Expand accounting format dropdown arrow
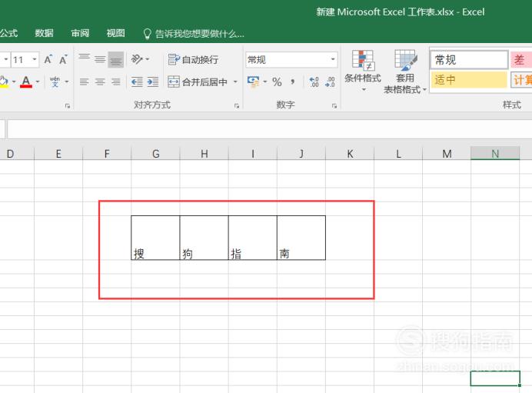 tap(265, 82)
